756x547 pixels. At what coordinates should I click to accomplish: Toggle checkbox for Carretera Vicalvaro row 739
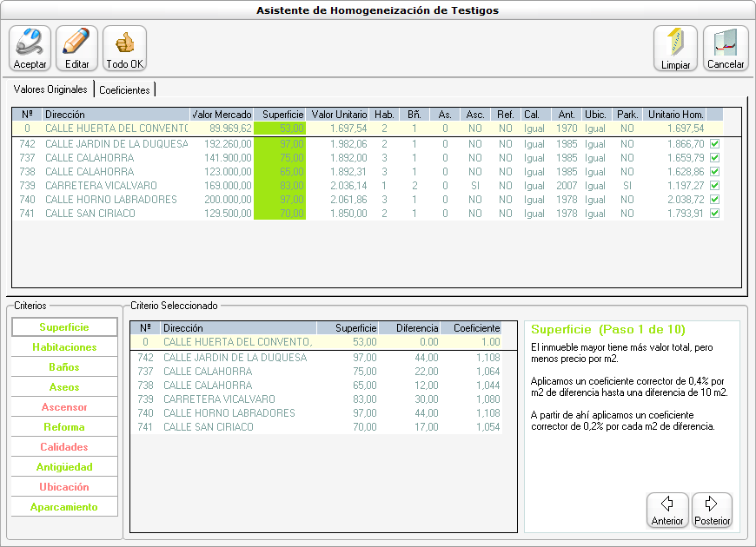pos(715,186)
